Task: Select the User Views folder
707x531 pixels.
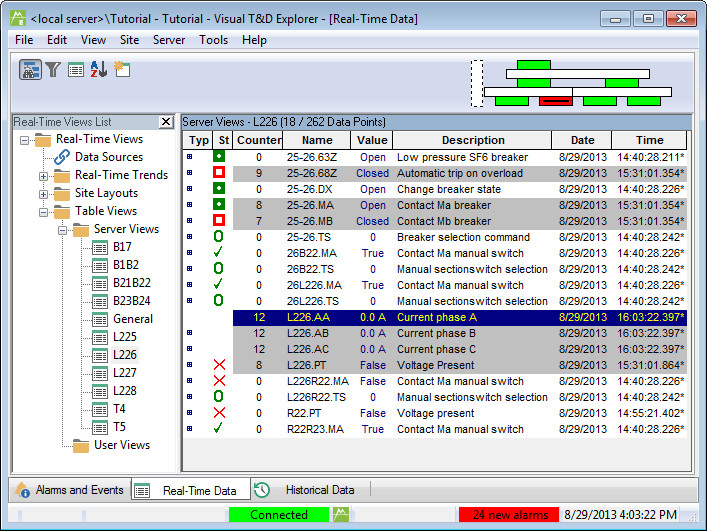Action: click(122, 445)
